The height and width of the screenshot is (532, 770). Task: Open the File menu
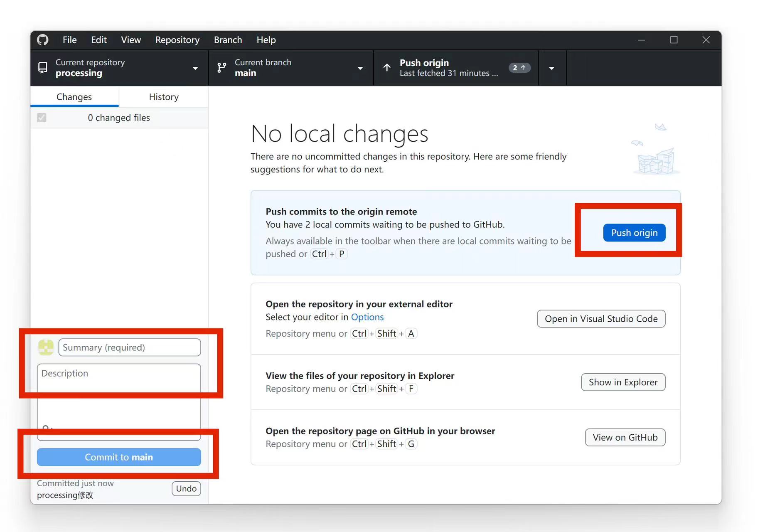pos(69,40)
